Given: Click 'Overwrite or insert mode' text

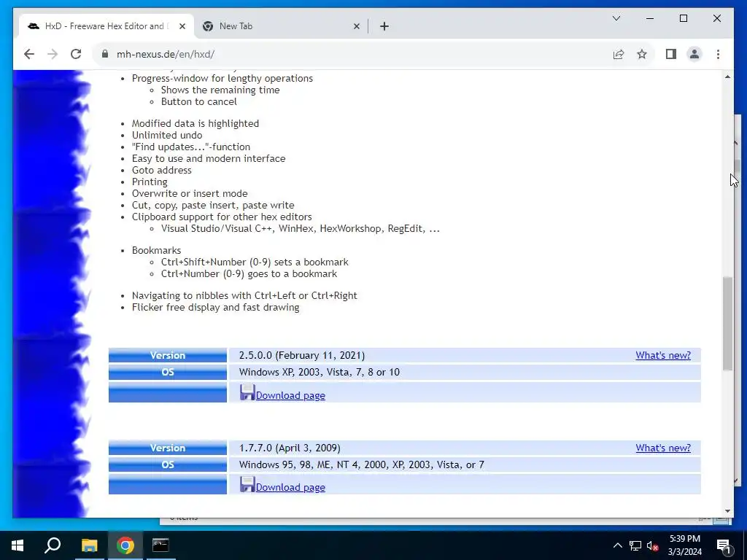Looking at the screenshot, I should click(190, 193).
